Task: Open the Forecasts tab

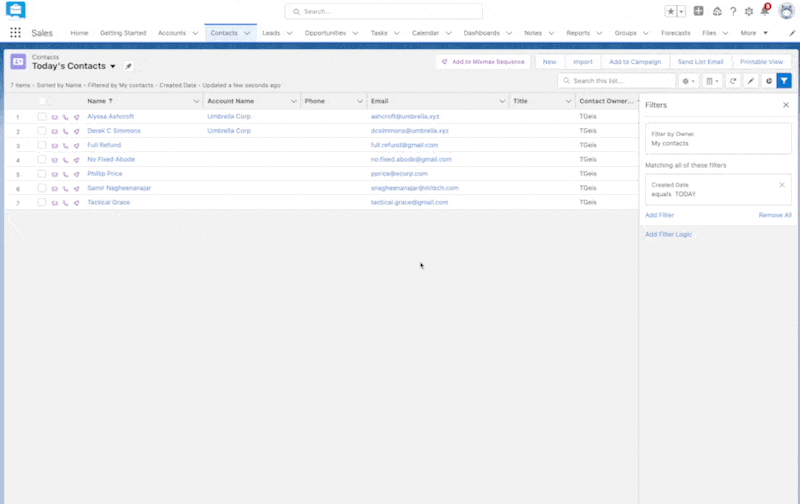Action: (x=675, y=33)
